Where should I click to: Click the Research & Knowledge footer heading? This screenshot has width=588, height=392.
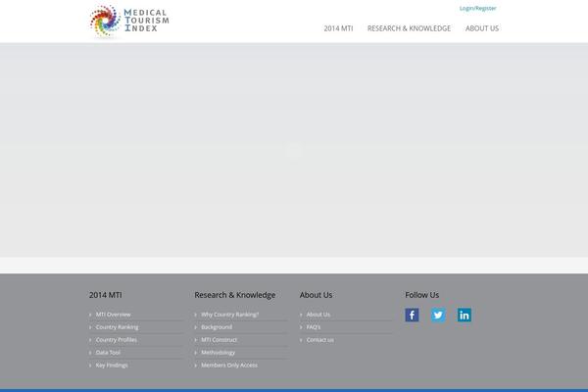[235, 295]
